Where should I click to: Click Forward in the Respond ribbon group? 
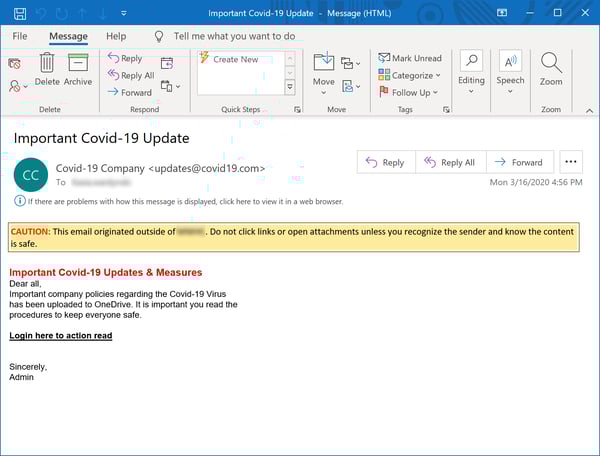tap(129, 92)
